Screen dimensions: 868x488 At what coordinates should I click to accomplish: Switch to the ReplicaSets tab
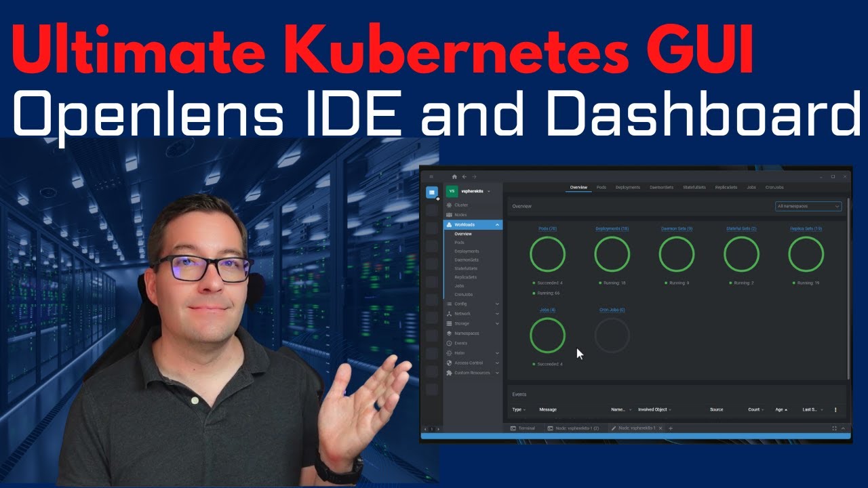(726, 187)
